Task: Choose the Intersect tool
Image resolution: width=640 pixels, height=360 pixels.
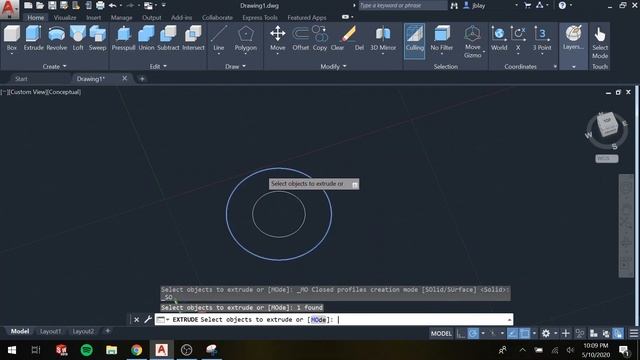Action: tap(193, 38)
